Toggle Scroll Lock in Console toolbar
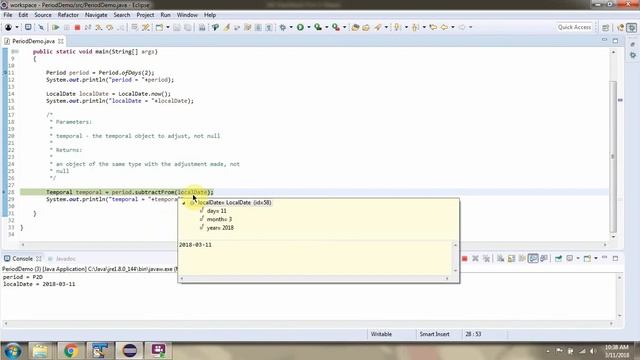The image size is (640, 360). click(x=511, y=258)
